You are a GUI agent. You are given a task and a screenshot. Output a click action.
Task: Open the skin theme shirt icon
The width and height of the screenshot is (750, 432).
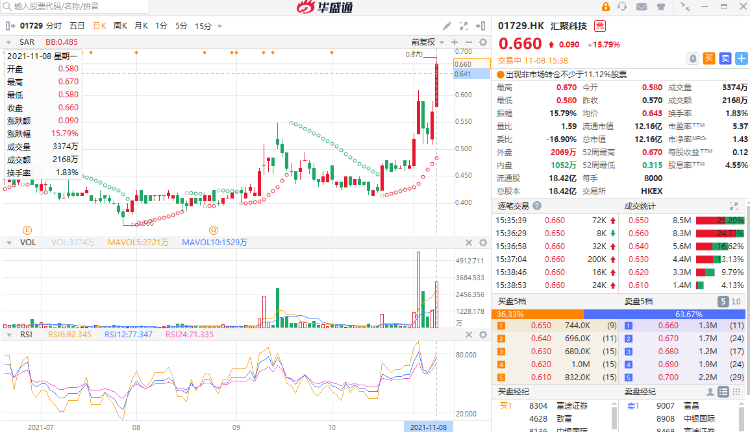click(x=661, y=7)
